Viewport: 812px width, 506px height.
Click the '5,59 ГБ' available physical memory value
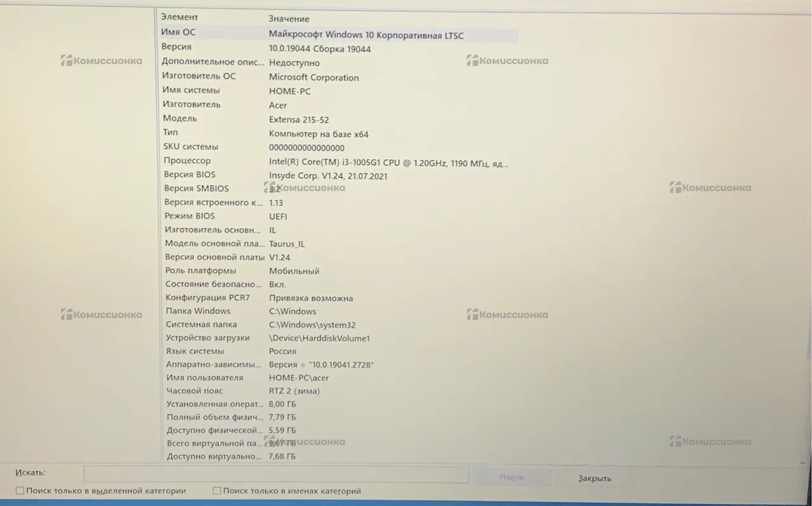click(x=282, y=430)
